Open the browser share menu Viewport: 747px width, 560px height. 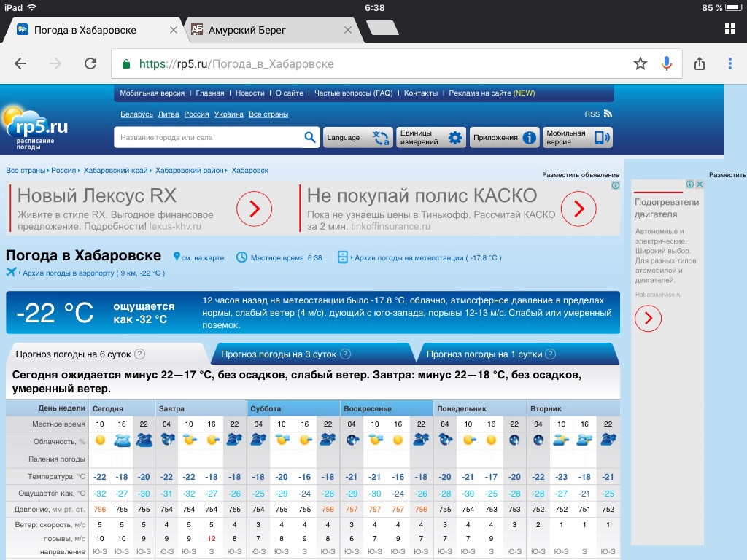(700, 63)
